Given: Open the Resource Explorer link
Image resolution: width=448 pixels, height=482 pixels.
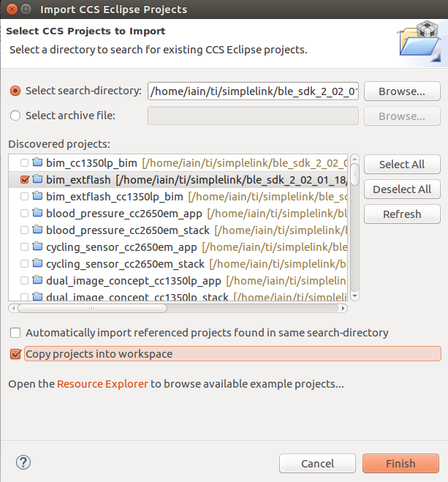Looking at the screenshot, I should click(102, 384).
